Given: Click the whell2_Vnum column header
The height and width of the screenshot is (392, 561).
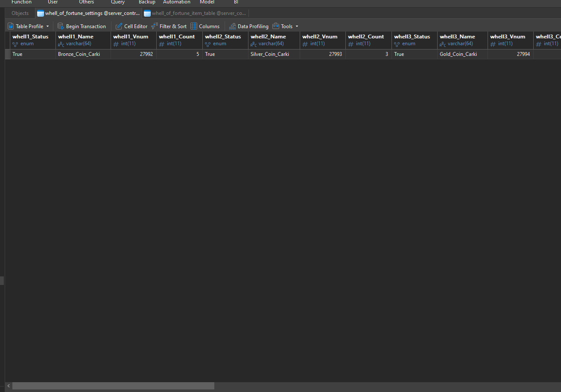Looking at the screenshot, I should coord(323,40).
